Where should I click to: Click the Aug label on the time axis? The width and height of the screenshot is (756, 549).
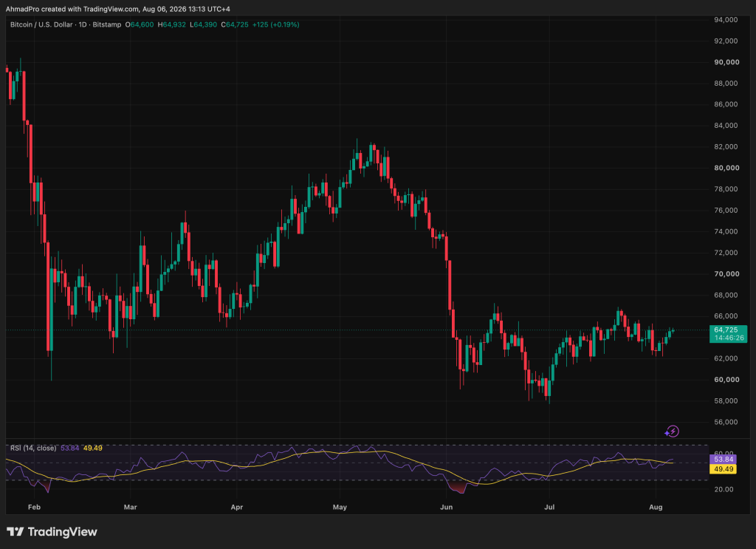tap(656, 507)
